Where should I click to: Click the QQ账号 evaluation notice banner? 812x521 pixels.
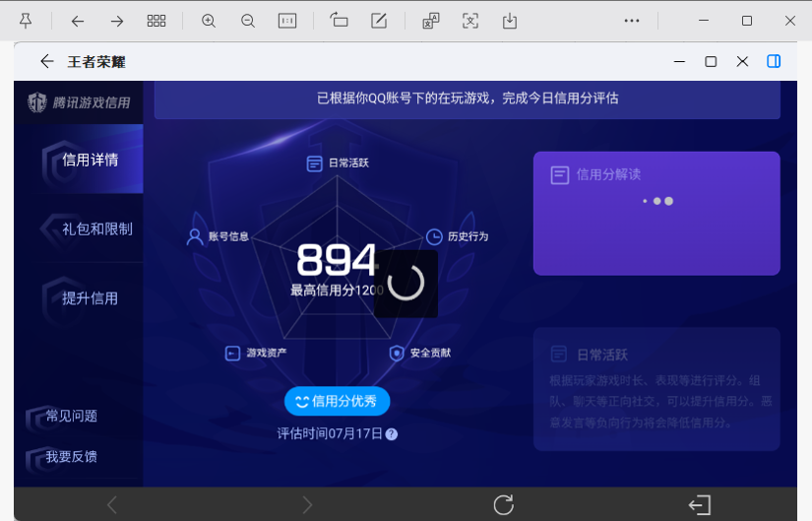(x=468, y=98)
